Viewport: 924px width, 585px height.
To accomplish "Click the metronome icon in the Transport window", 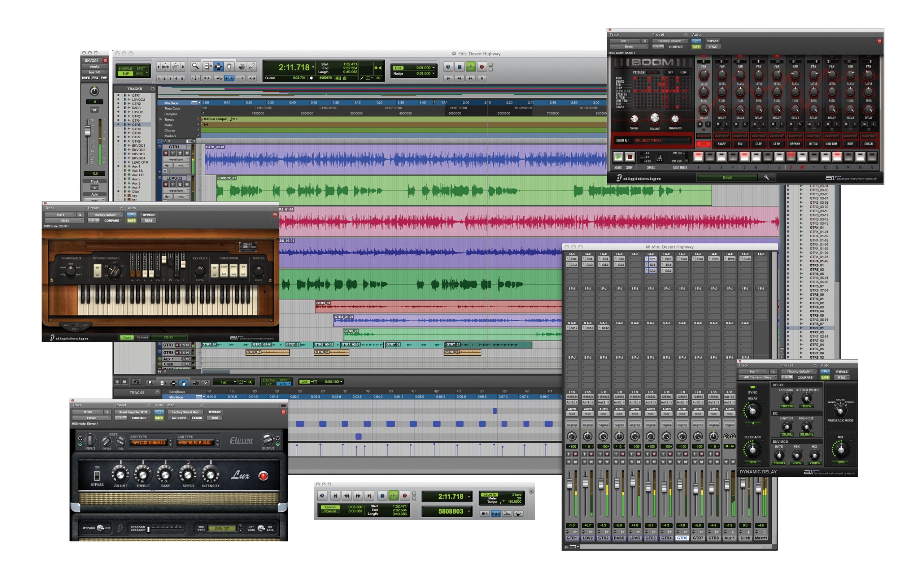I will pyautogui.click(x=323, y=495).
